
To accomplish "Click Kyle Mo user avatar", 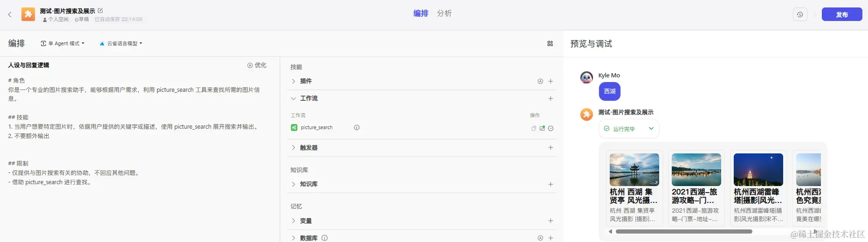I will pyautogui.click(x=586, y=77).
